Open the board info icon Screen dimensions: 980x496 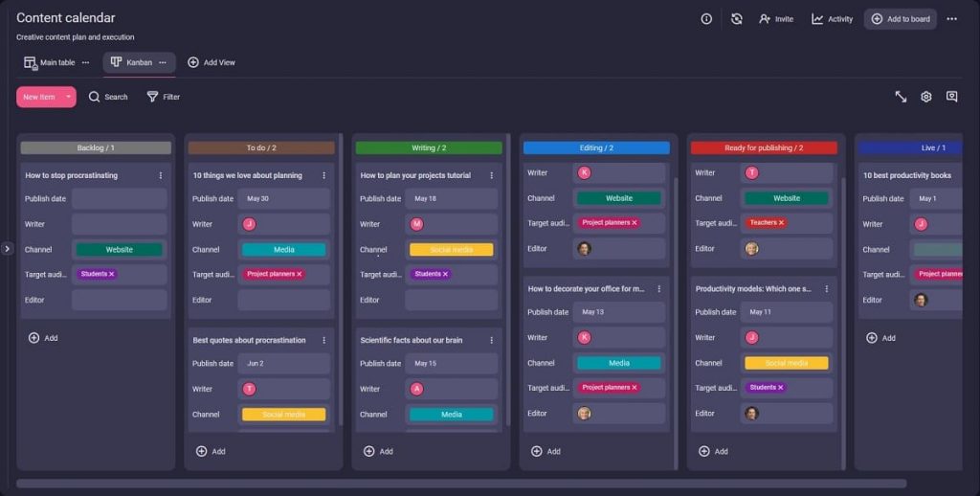706,19
